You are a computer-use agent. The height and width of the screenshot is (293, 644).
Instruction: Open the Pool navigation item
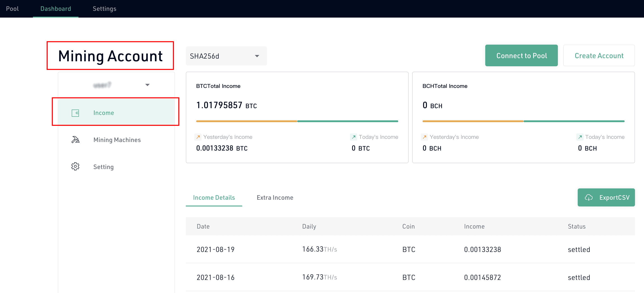tap(12, 9)
